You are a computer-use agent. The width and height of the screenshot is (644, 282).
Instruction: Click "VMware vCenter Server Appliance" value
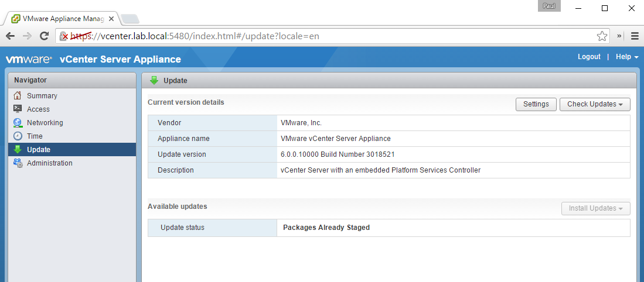coord(336,139)
